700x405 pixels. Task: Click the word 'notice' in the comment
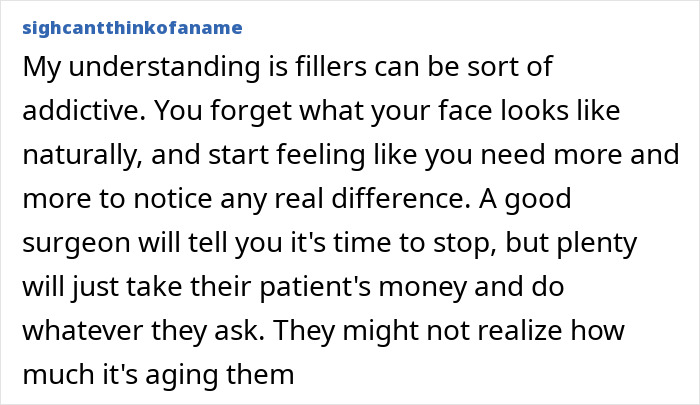172,199
